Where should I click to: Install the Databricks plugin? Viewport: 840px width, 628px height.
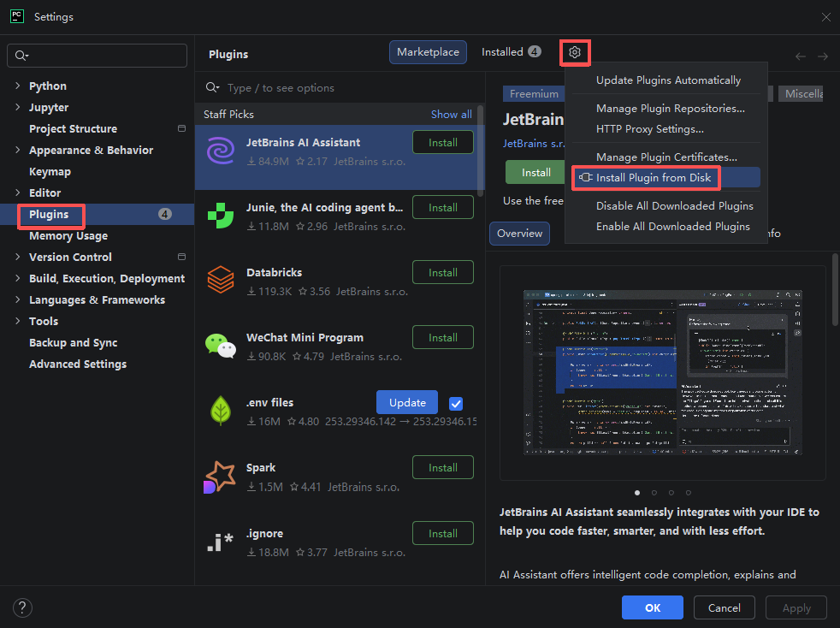(x=443, y=272)
